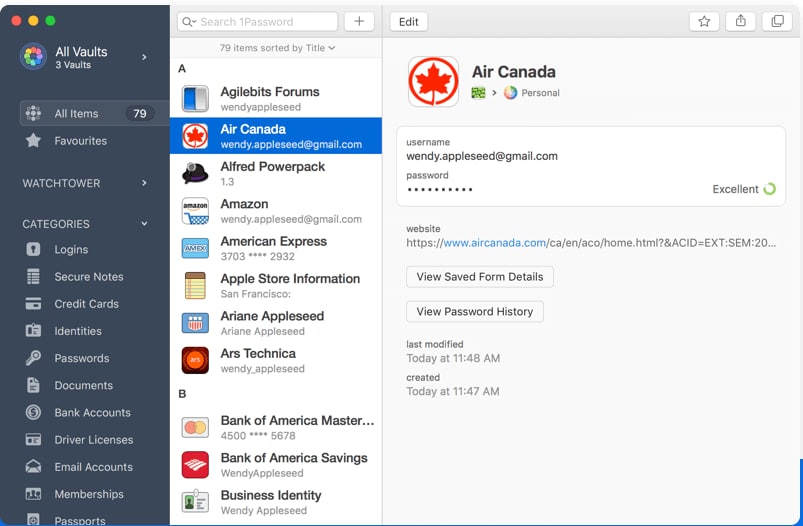Open Memberships category icon
This screenshot has height=526, width=803.
tap(33, 494)
